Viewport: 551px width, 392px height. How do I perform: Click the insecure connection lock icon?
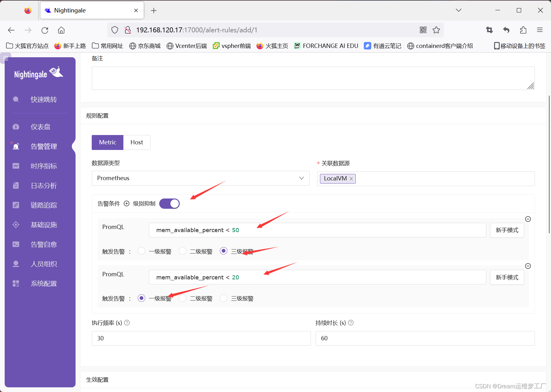pyautogui.click(x=128, y=30)
